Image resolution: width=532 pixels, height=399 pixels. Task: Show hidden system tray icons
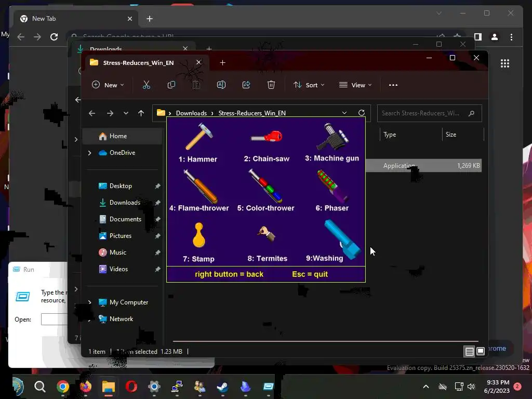click(x=426, y=387)
